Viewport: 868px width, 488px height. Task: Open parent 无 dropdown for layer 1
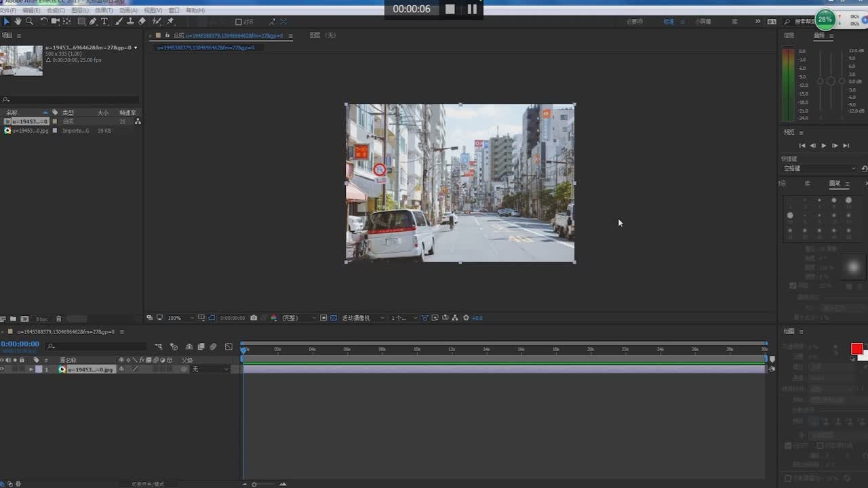pos(211,369)
